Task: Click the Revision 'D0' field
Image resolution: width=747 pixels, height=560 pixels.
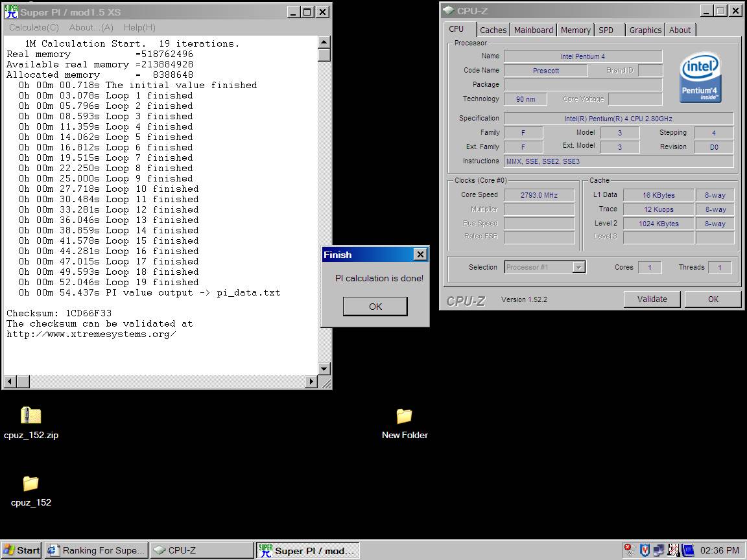Action: pos(714,147)
